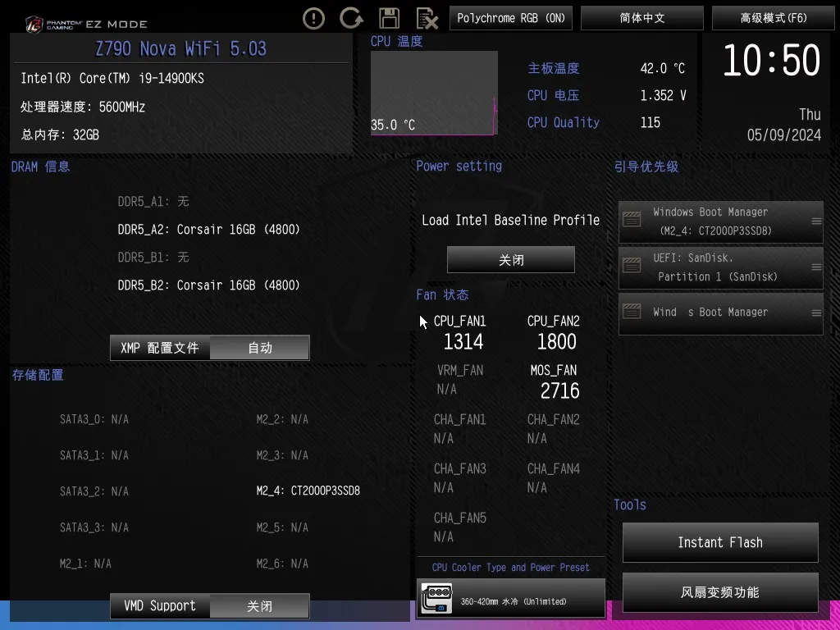Click the 10:50 clock display

click(x=771, y=60)
